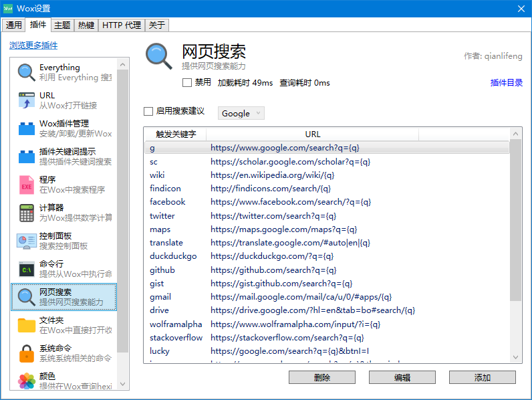The width and height of the screenshot is (532, 400).
Task: Click the 网页搜索 icon in plugin list
Action: 27,297
